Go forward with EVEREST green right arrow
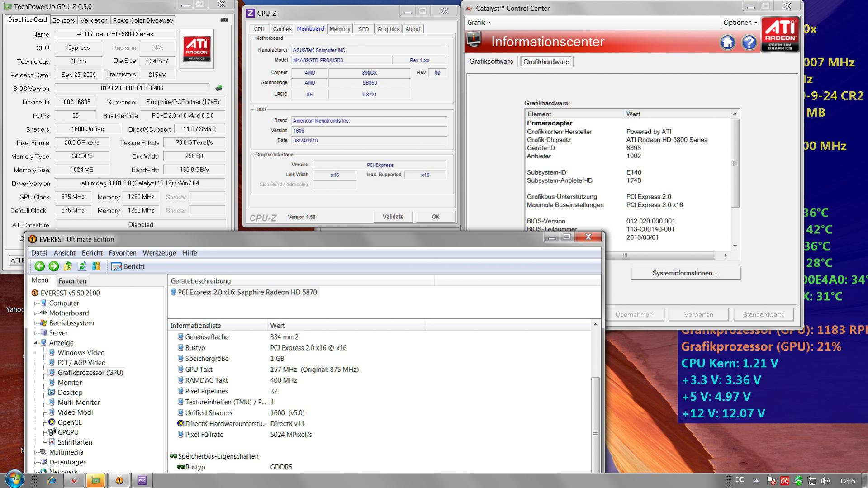This screenshot has width=868, height=488. (x=53, y=266)
